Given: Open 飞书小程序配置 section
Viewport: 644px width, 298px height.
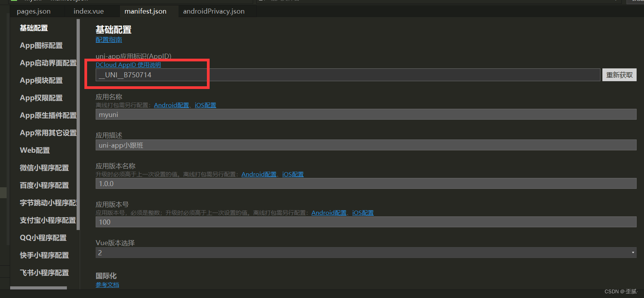Looking at the screenshot, I should (x=44, y=273).
